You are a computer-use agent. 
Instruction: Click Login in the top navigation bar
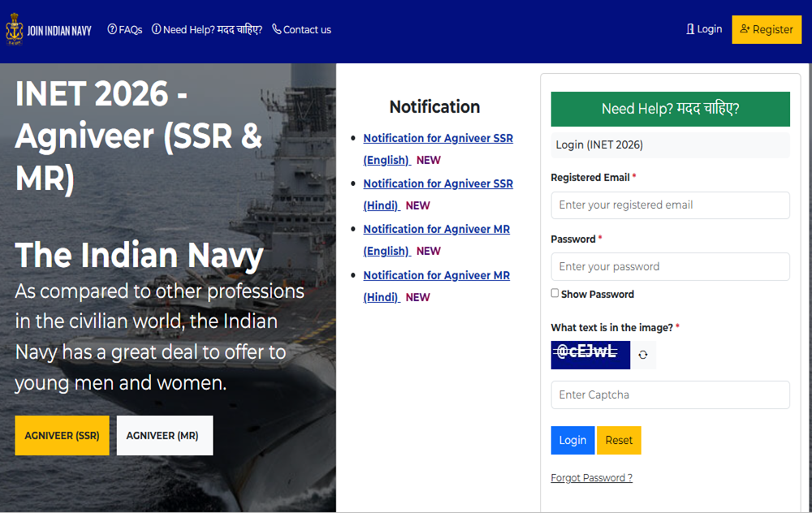[704, 29]
